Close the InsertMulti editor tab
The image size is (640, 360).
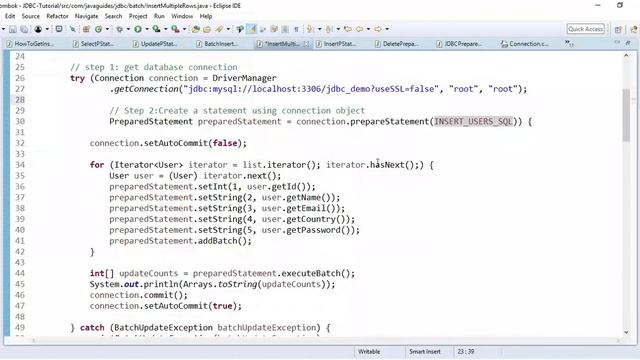click(x=307, y=44)
